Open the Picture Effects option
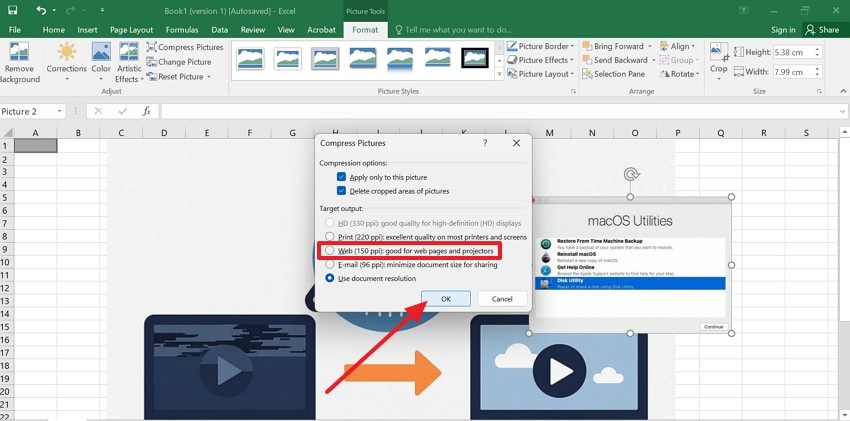Viewport: 850px width, 421px height. (x=540, y=60)
